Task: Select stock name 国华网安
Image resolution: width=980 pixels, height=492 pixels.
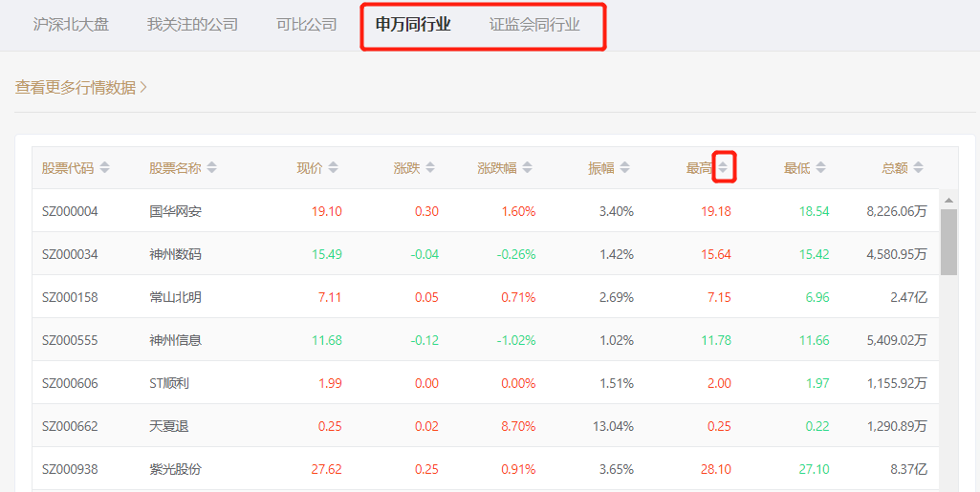Action: click(x=175, y=211)
